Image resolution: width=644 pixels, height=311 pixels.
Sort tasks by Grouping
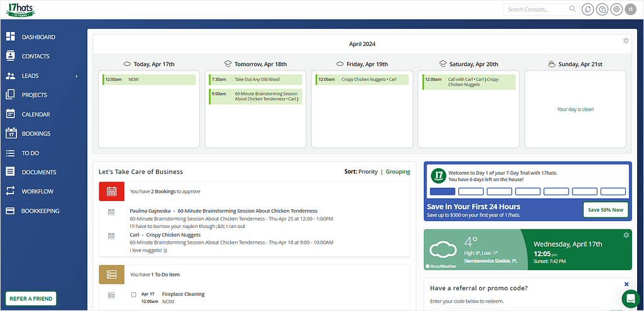tap(398, 172)
